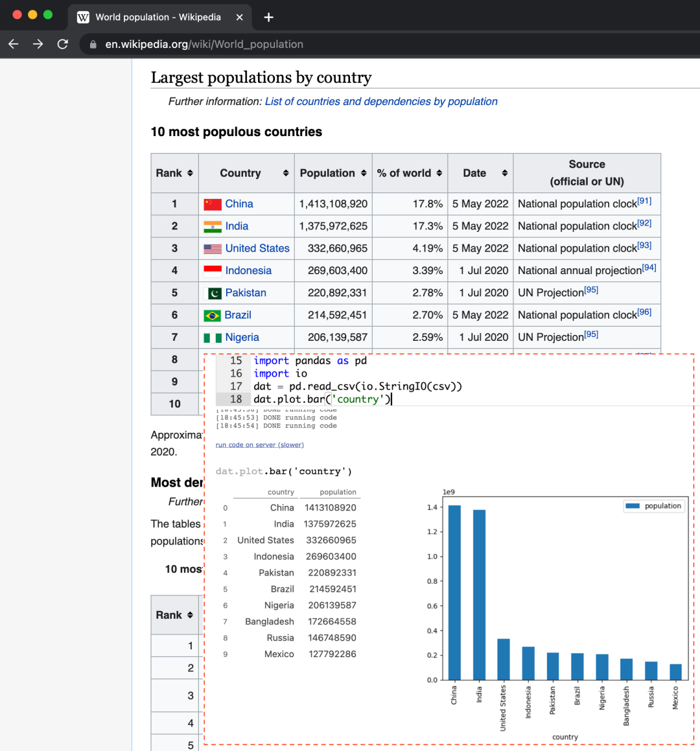Screen dimensions: 700x751
Task: Open a new browser tab with plus icon
Action: (268, 17)
